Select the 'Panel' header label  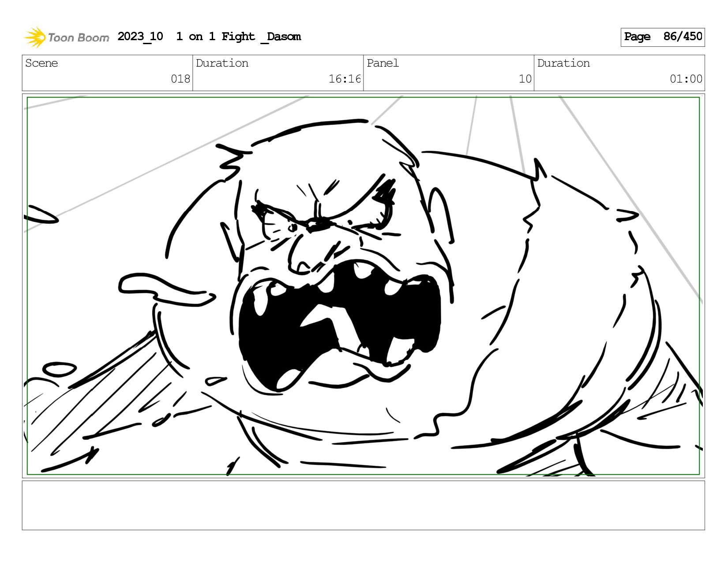pos(383,63)
